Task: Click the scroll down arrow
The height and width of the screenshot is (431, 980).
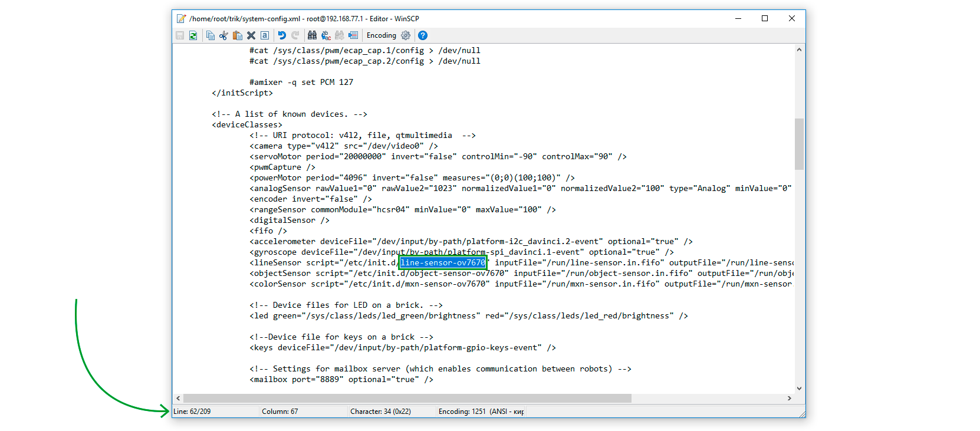Action: 799,388
